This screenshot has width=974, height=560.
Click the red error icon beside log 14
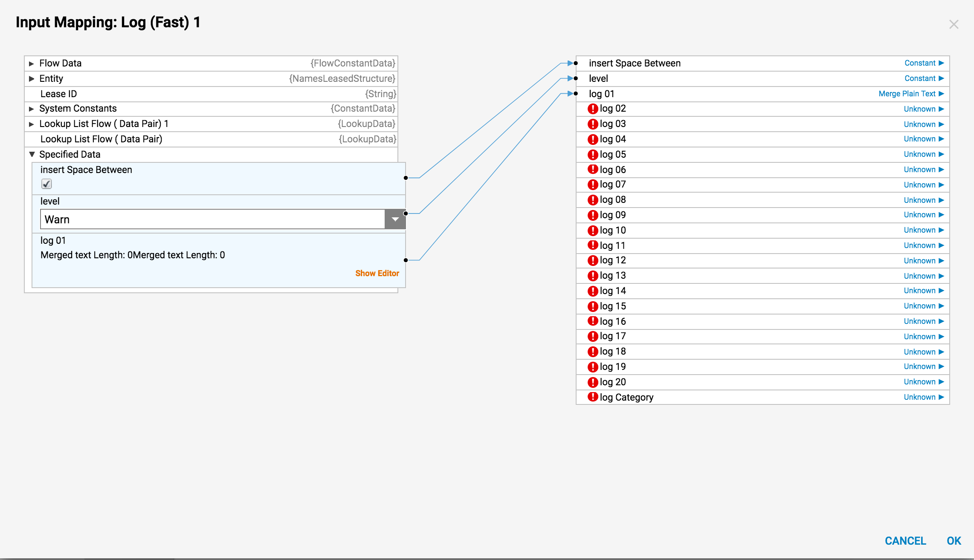(593, 291)
